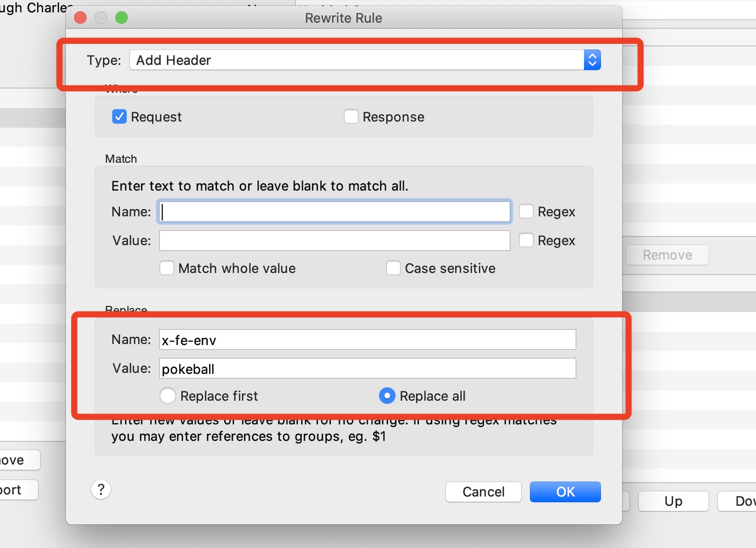Open the Type dropdown arrows
756x548 pixels.
[x=592, y=60]
